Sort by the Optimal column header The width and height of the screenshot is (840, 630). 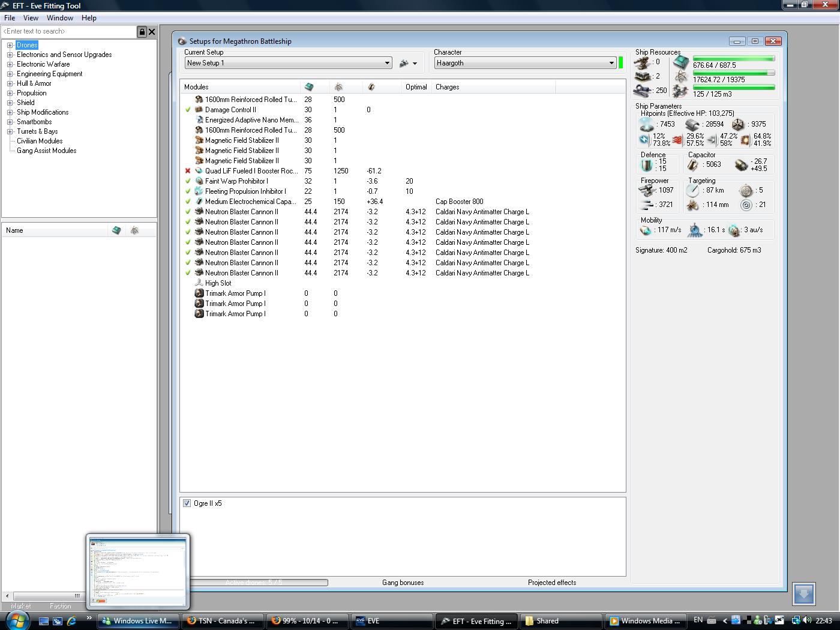click(416, 87)
